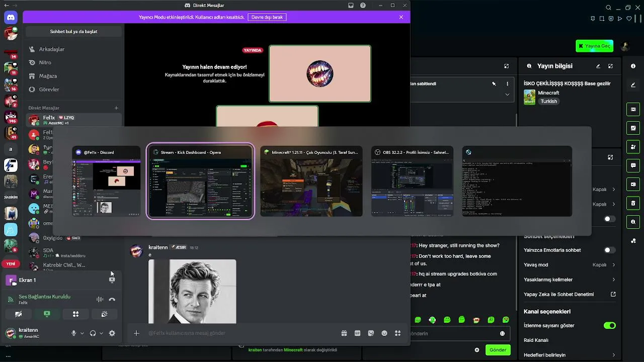Open Kick chat settings gear beside Gönder
Viewport: 644px width, 362px height.
[477, 350]
